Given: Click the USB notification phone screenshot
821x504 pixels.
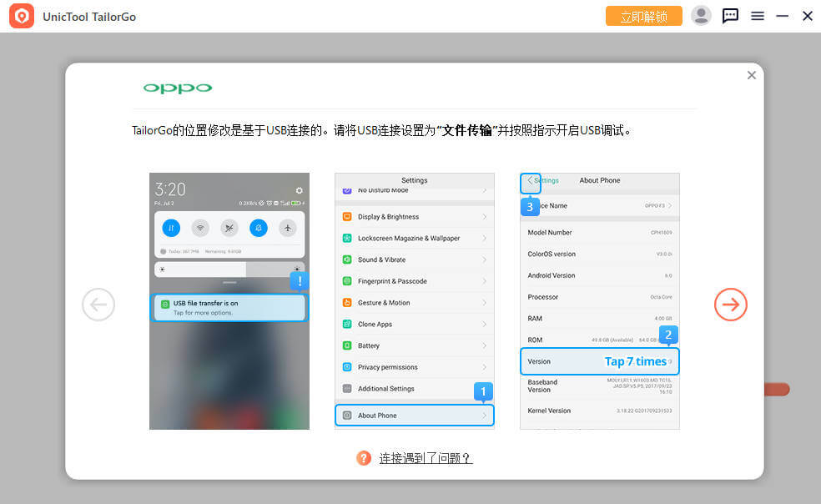Looking at the screenshot, I should (x=229, y=301).
